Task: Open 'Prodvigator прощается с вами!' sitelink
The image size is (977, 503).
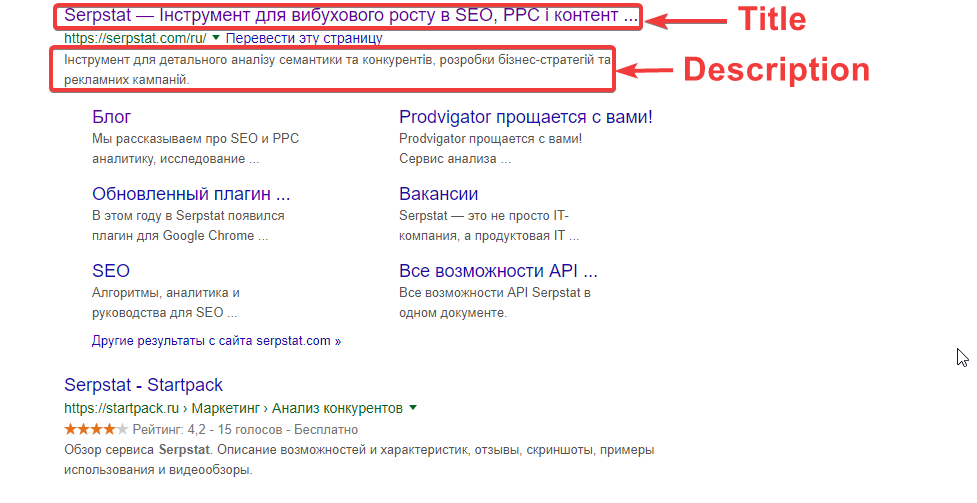Action: click(x=526, y=117)
